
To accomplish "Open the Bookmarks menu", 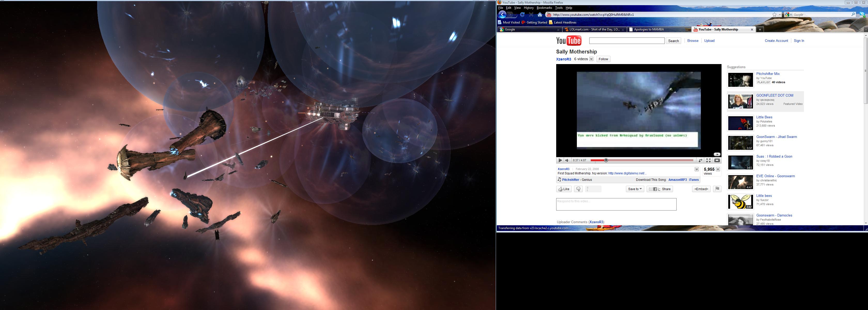I will (544, 8).
